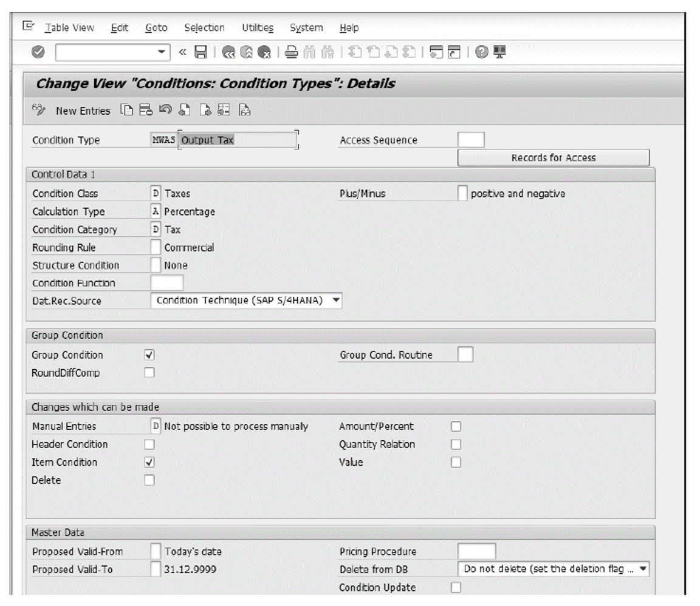Click the Proposed Valid-From input field
The height and width of the screenshot is (606, 700).
[156, 551]
